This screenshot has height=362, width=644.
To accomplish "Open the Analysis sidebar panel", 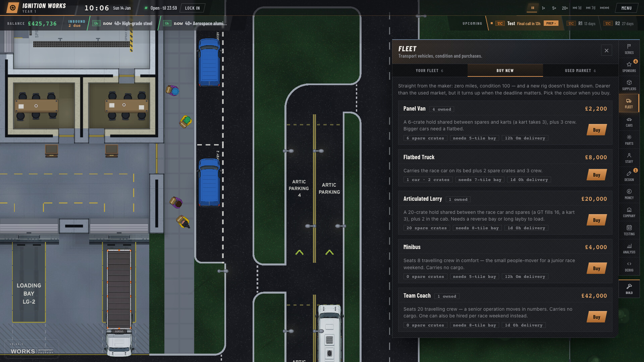I will tap(629, 248).
